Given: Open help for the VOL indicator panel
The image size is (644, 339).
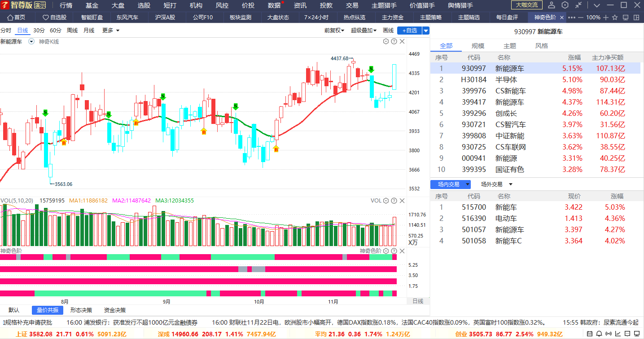Looking at the screenshot, I should pos(394,200).
